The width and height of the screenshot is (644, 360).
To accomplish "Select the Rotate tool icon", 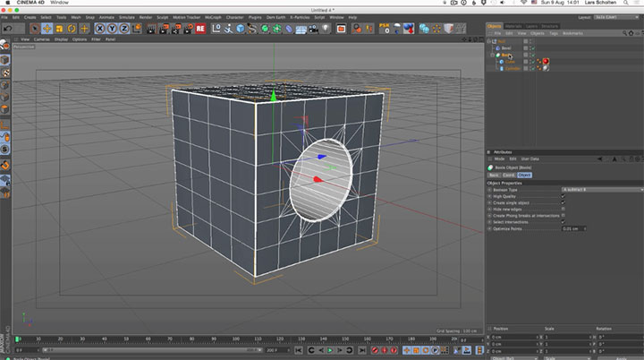I will [x=72, y=29].
